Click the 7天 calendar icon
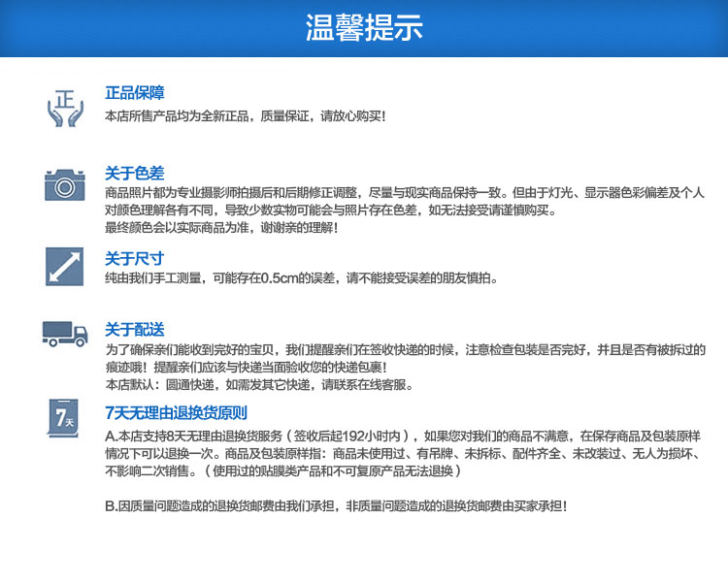The height and width of the screenshot is (583, 728). point(64,418)
